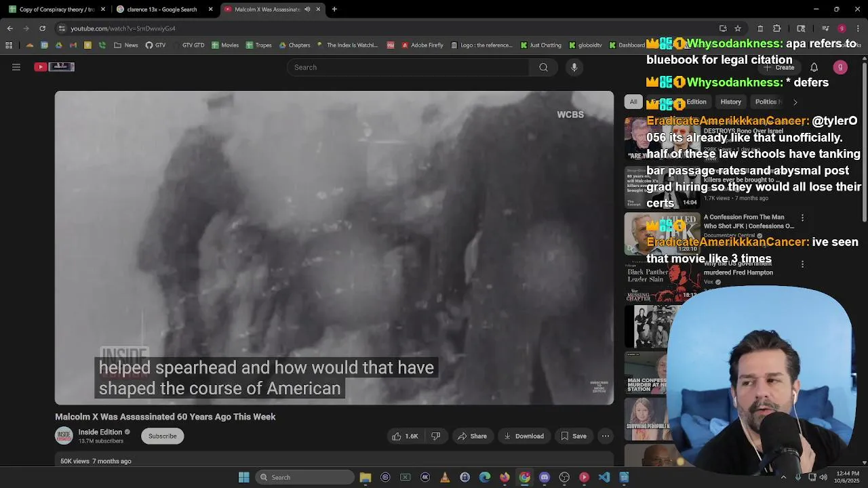Screen dimensions: 868x488
Task: Show hidden system tray icons chevron
Action: point(783,477)
